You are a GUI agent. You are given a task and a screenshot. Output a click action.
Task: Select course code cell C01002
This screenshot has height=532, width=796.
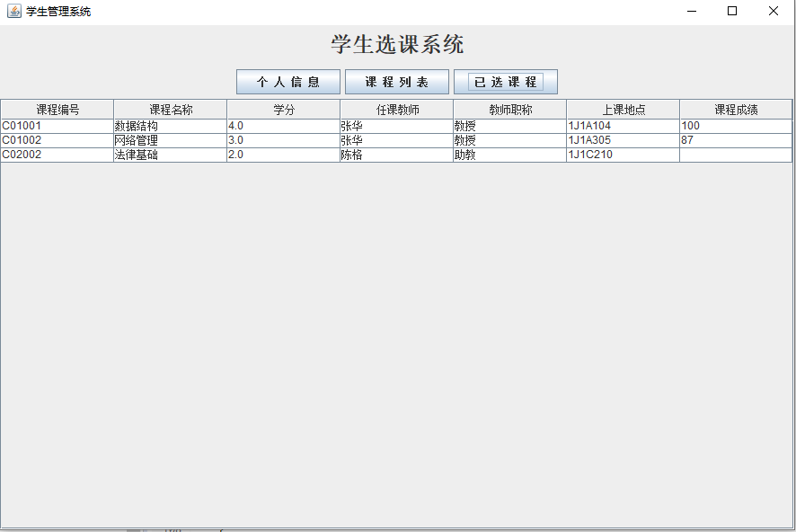(57, 140)
